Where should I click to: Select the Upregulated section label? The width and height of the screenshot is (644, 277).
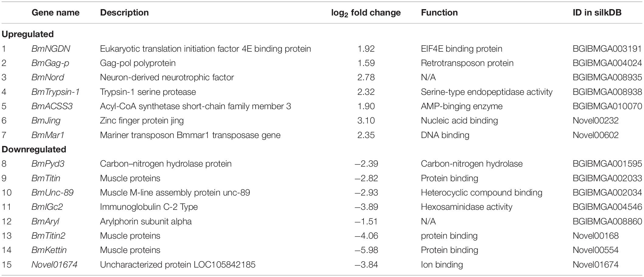click(28, 34)
